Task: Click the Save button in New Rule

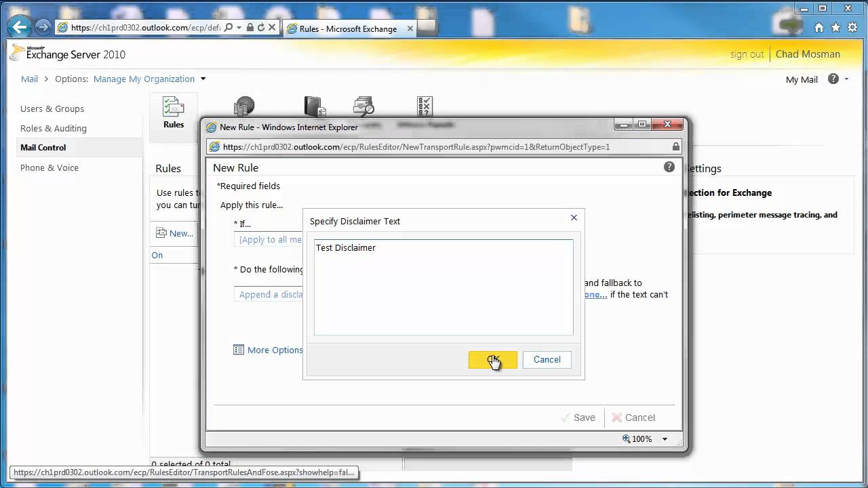Action: [578, 418]
